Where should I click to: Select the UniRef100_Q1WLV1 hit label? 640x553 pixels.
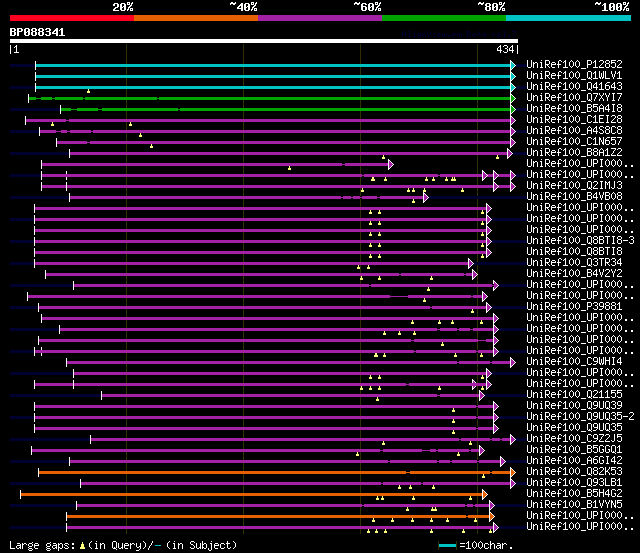click(574, 76)
